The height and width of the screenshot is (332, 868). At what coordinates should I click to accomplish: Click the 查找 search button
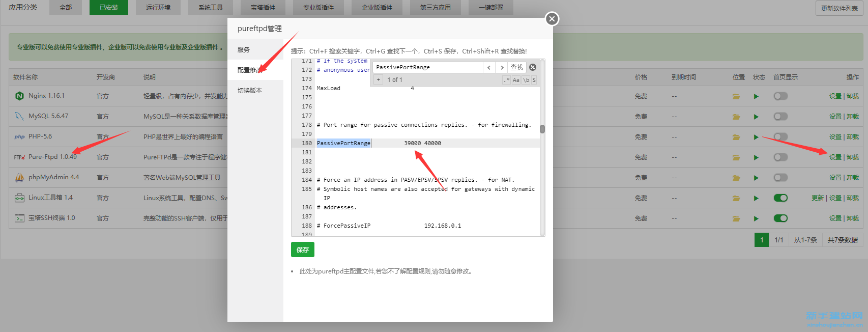coord(516,67)
